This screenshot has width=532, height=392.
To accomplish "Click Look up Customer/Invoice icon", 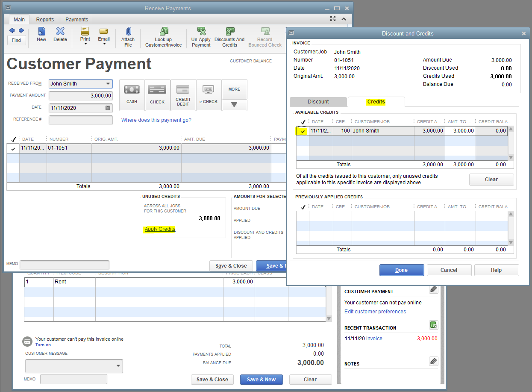I will pos(163,32).
